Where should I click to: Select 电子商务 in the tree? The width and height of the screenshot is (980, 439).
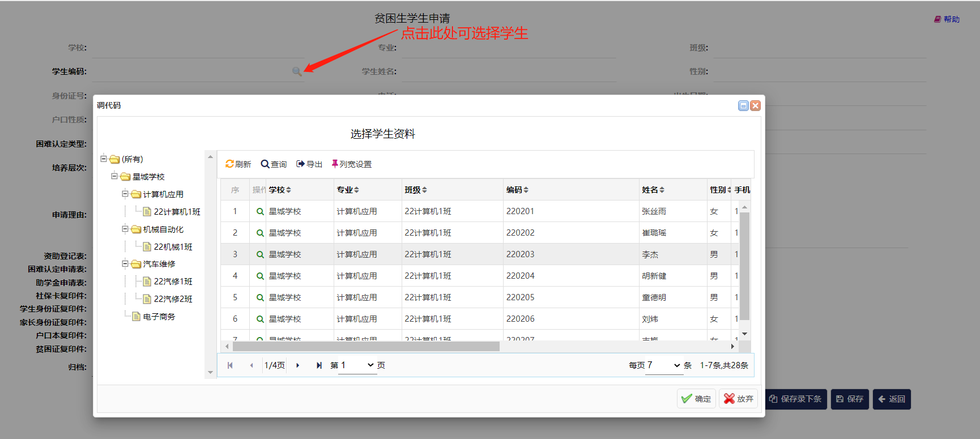(x=159, y=317)
